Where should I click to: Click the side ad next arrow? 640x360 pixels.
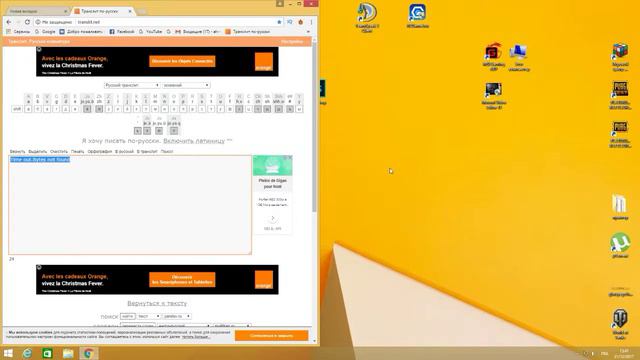coord(273,219)
